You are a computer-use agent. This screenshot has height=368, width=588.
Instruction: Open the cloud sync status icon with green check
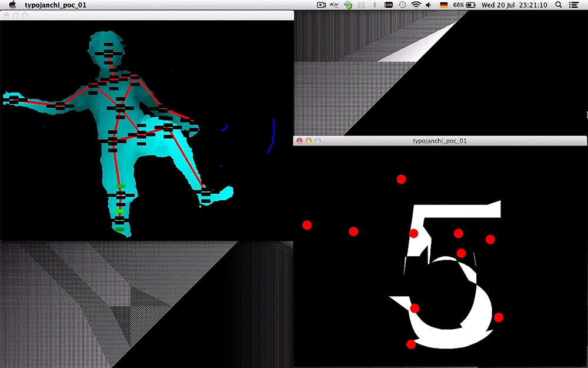[x=348, y=5]
